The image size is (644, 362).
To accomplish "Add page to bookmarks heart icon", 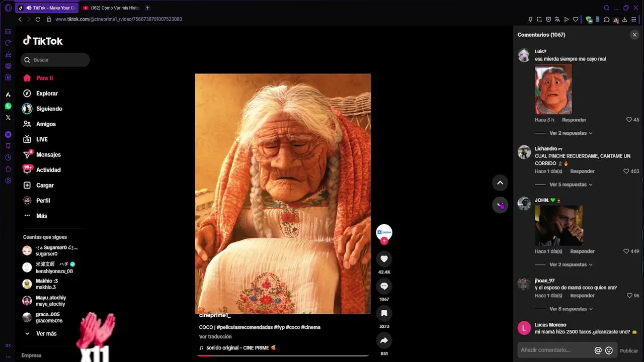I will 576,20.
